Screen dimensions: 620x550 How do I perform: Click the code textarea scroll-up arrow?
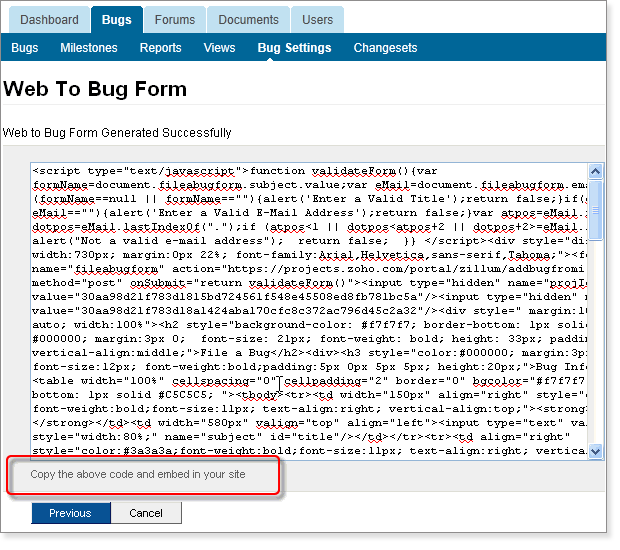pyautogui.click(x=595, y=171)
